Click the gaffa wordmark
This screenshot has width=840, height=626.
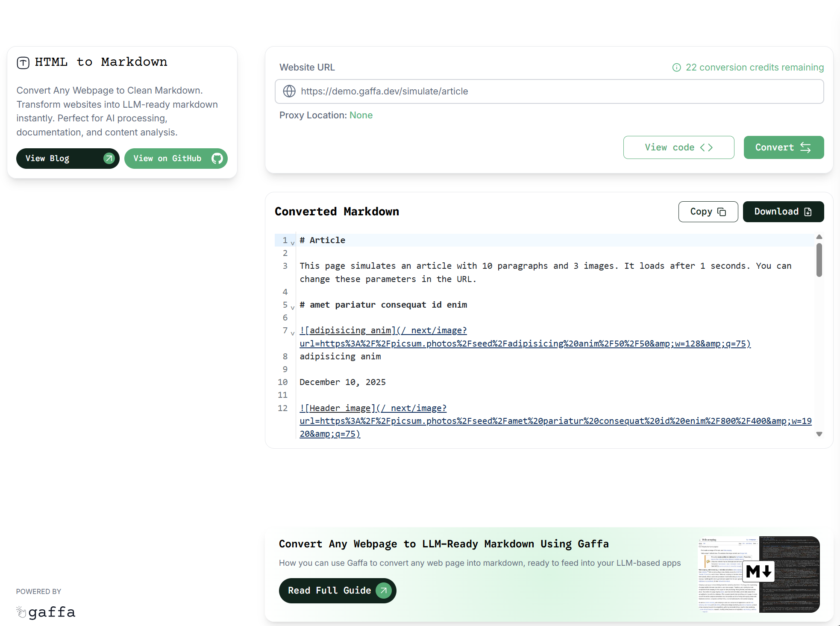pos(52,612)
